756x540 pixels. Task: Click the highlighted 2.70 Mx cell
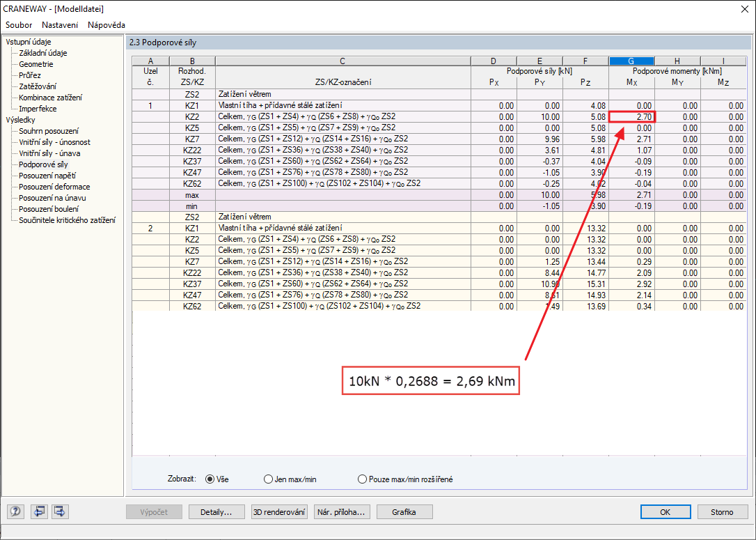click(x=631, y=117)
